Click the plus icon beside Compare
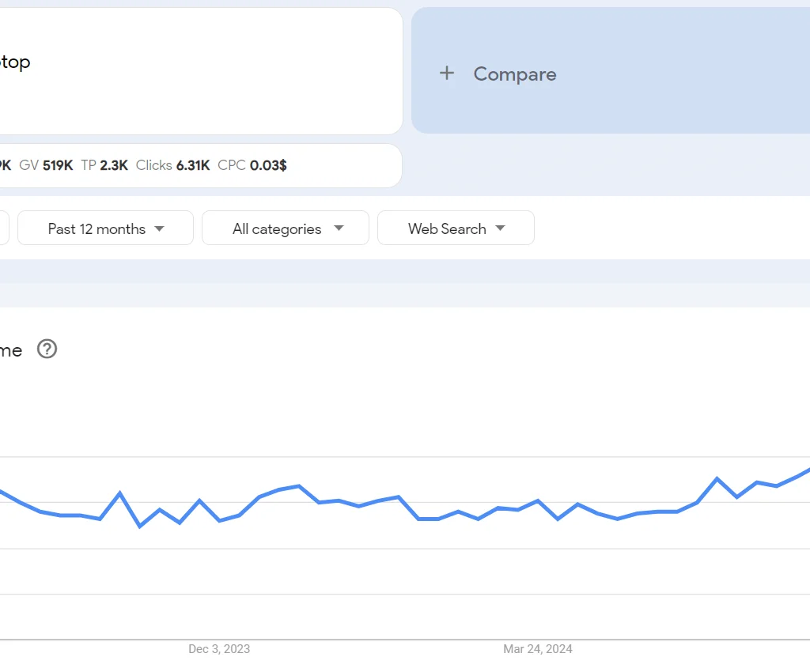The width and height of the screenshot is (810, 672). point(446,73)
